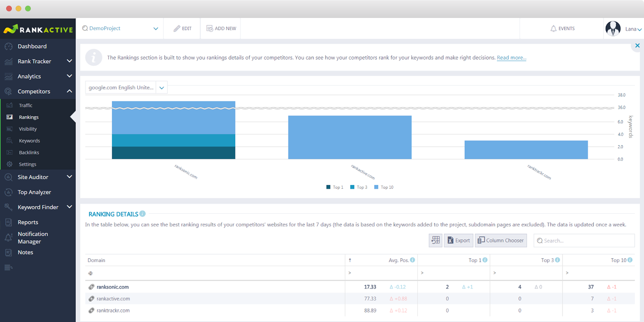Open Keywords under Competitors

click(x=29, y=141)
